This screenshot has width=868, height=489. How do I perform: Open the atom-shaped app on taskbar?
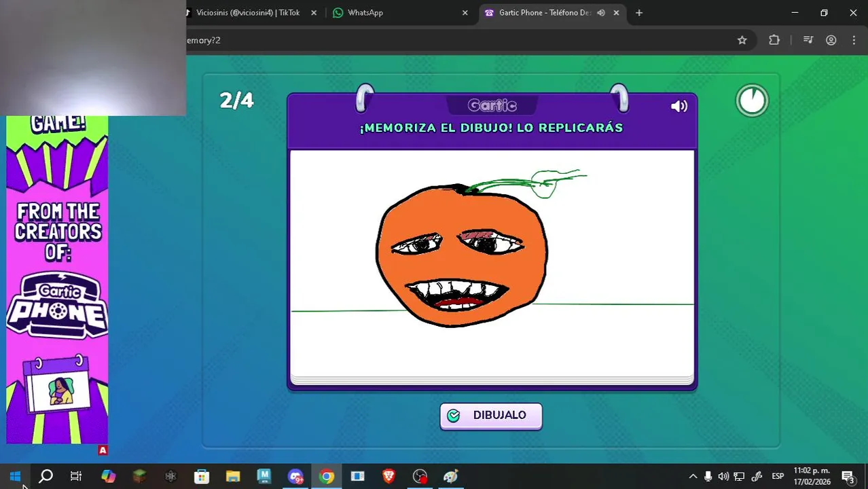[x=170, y=476]
